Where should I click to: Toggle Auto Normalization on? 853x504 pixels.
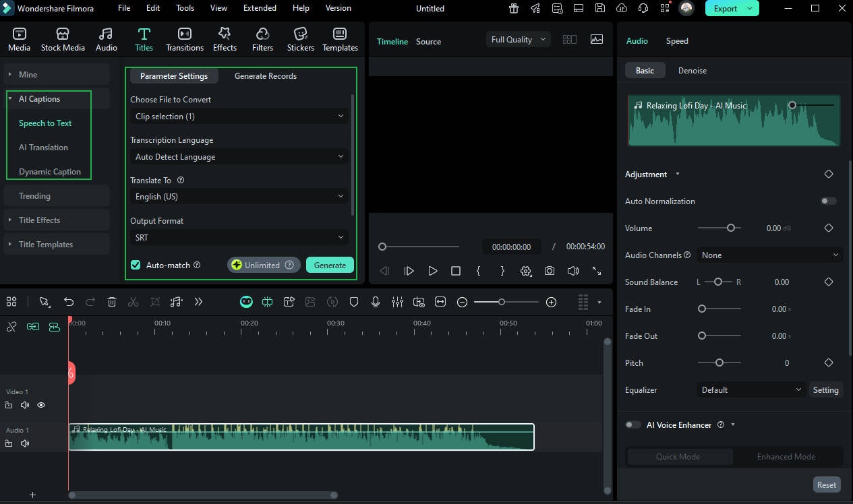click(x=829, y=201)
